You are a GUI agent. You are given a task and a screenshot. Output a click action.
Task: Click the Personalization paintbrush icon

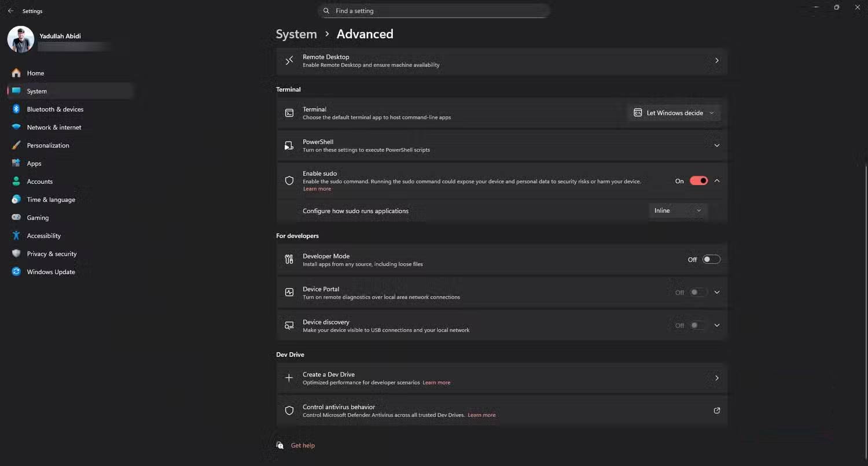coord(16,145)
